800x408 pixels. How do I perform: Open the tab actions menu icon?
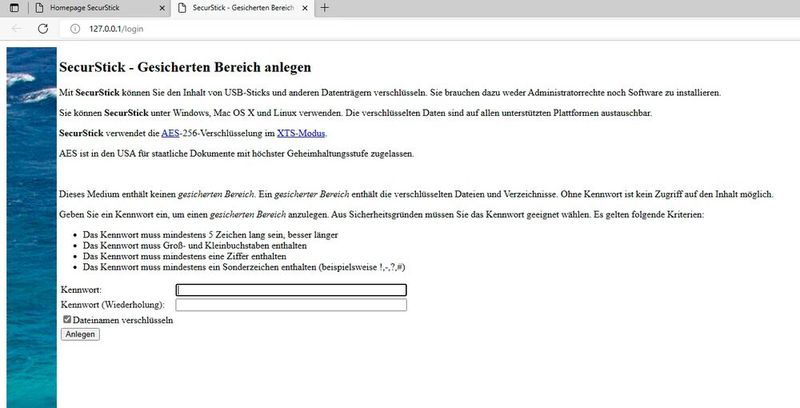pyautogui.click(x=15, y=8)
